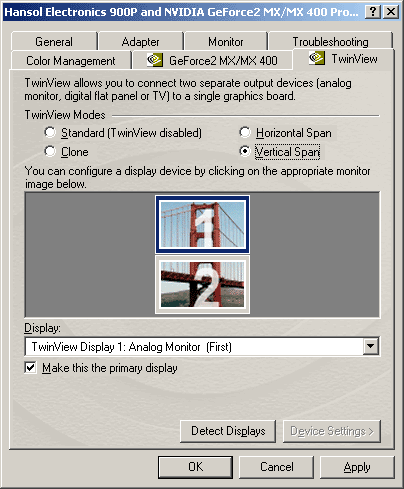Close the display properties dialog
This screenshot has height=489, width=404.
click(390, 12)
